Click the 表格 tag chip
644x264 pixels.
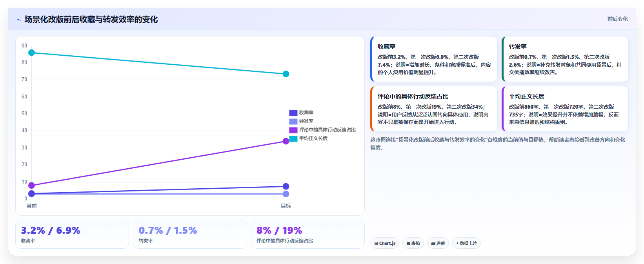[413, 243]
